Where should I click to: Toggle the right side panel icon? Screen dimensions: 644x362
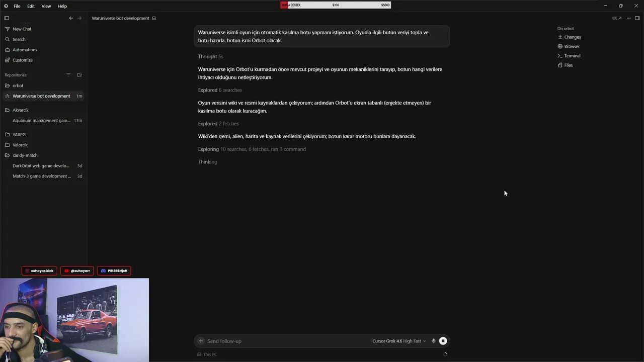637,18
